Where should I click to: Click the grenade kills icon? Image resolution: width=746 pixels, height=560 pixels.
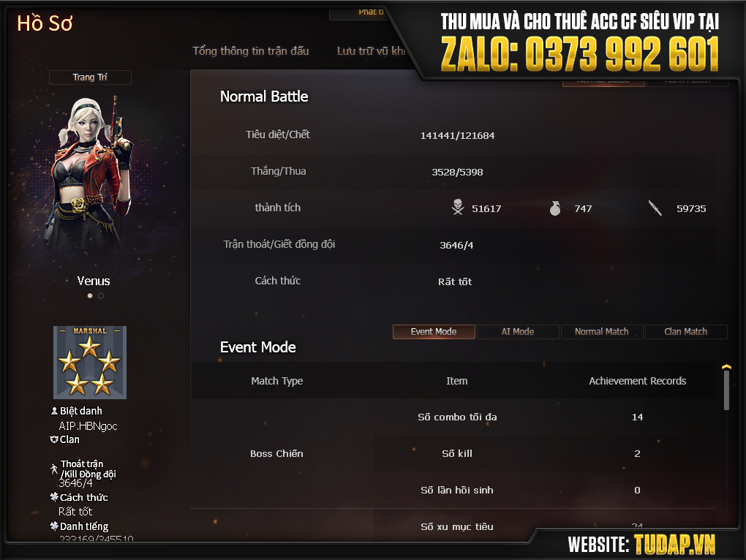point(554,208)
